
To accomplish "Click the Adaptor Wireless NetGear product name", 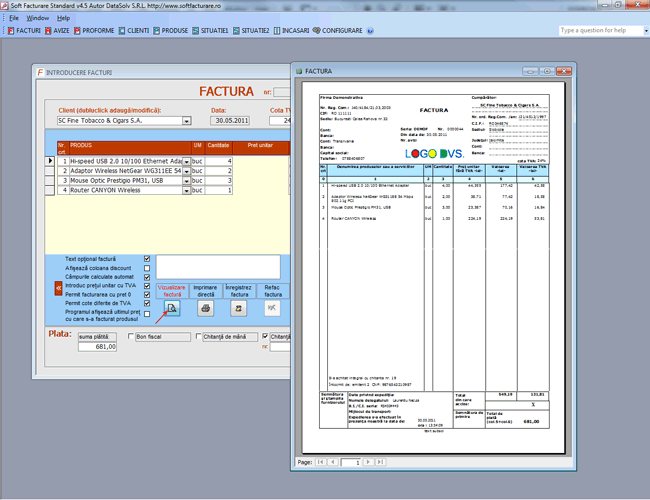I will (x=125, y=171).
